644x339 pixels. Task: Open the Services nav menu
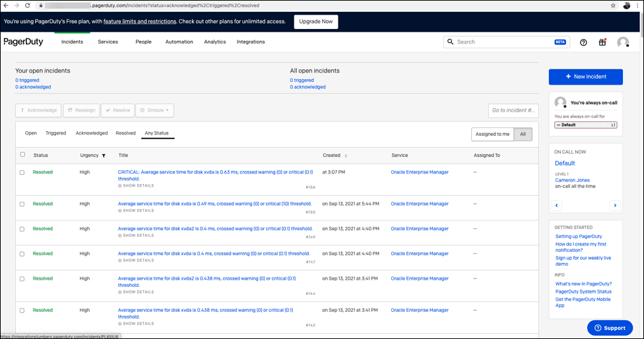click(108, 42)
